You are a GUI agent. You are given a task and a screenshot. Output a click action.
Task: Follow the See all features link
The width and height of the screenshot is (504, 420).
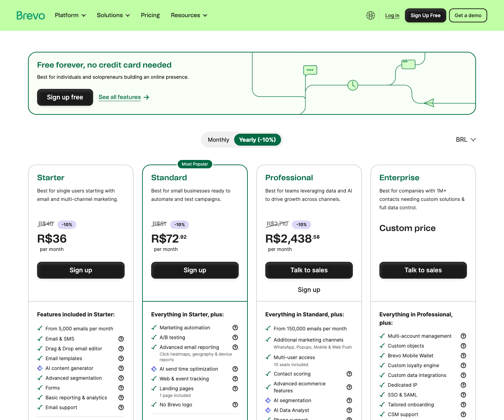click(124, 97)
